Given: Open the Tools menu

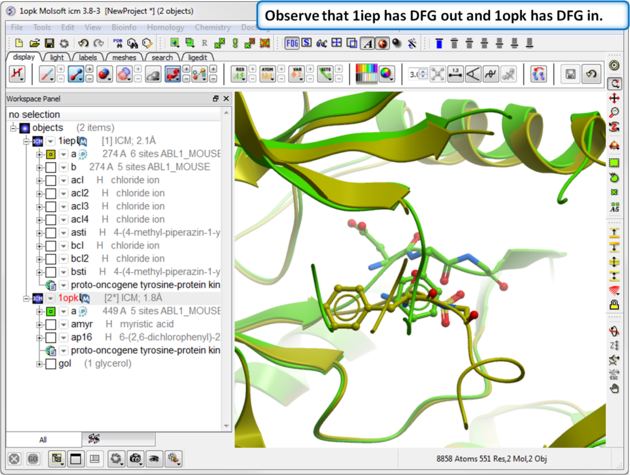Looking at the screenshot, I should pos(42,27).
